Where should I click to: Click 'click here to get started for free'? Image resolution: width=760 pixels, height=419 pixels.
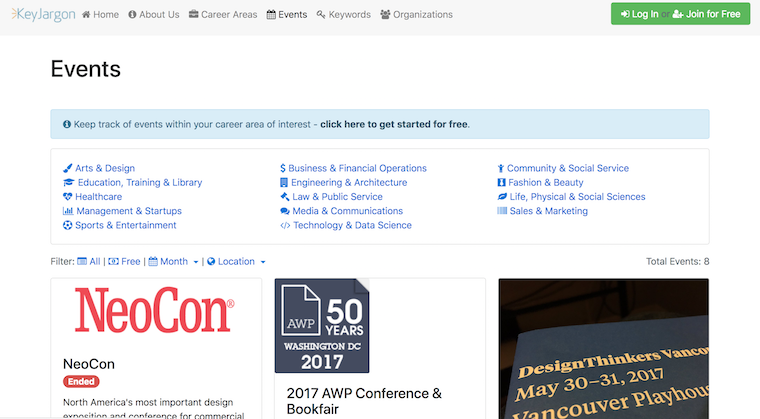pos(394,124)
